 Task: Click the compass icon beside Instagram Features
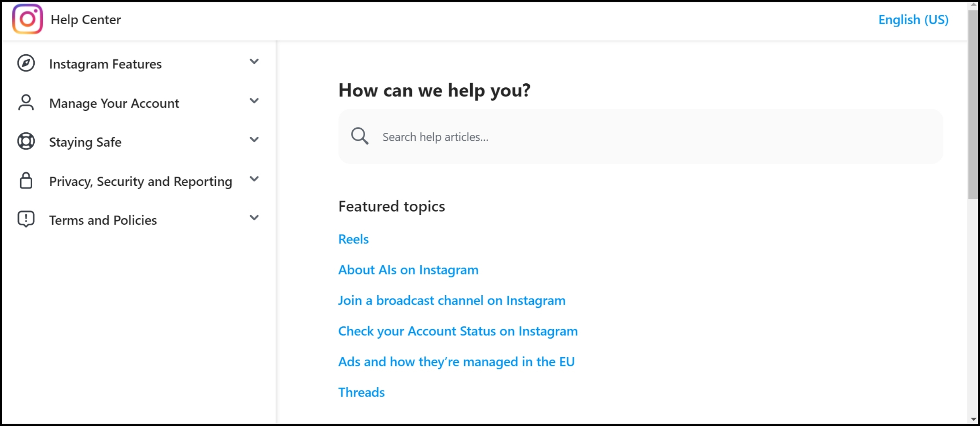pos(26,63)
